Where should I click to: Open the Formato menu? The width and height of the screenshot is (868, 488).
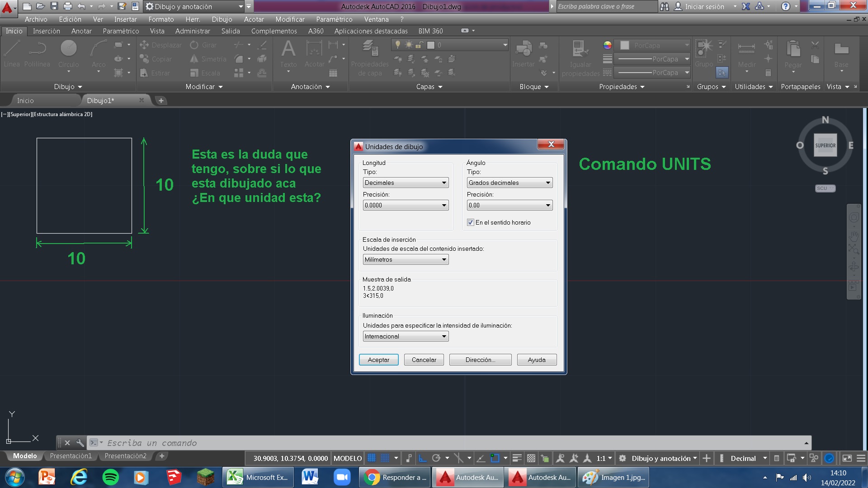coord(161,19)
